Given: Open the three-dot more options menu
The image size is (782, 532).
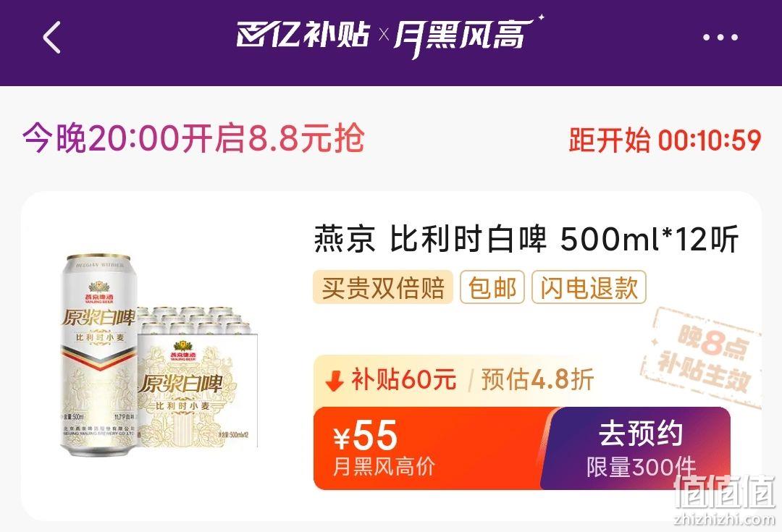Looking at the screenshot, I should click(x=720, y=38).
